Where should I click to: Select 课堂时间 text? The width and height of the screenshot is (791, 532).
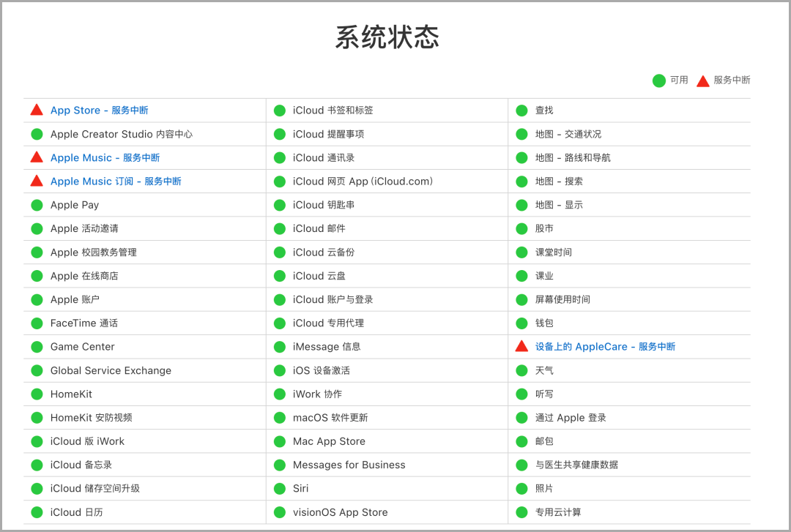click(x=554, y=252)
